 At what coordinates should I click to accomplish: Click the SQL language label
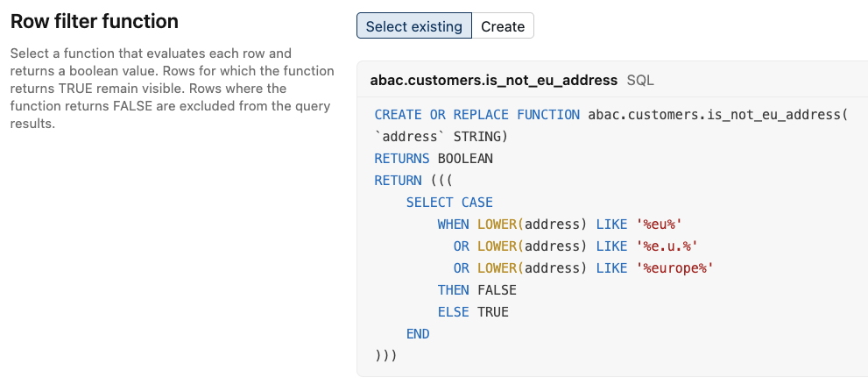640,81
